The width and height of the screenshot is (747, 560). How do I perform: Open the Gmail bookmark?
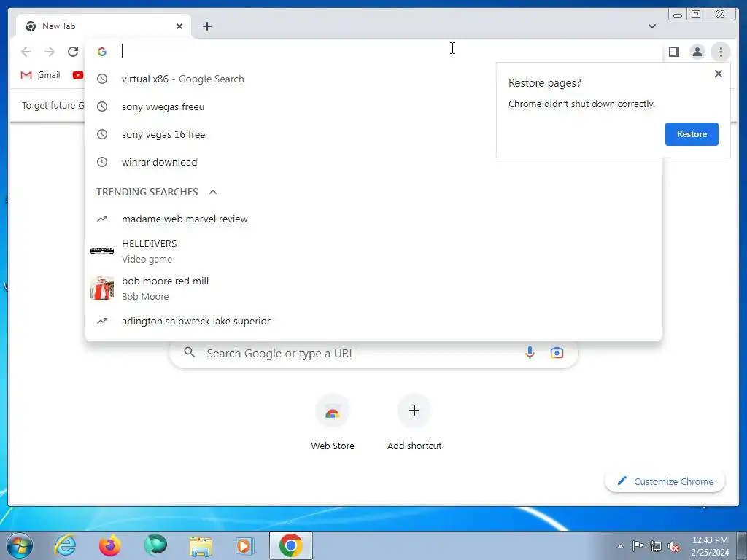[x=40, y=75]
